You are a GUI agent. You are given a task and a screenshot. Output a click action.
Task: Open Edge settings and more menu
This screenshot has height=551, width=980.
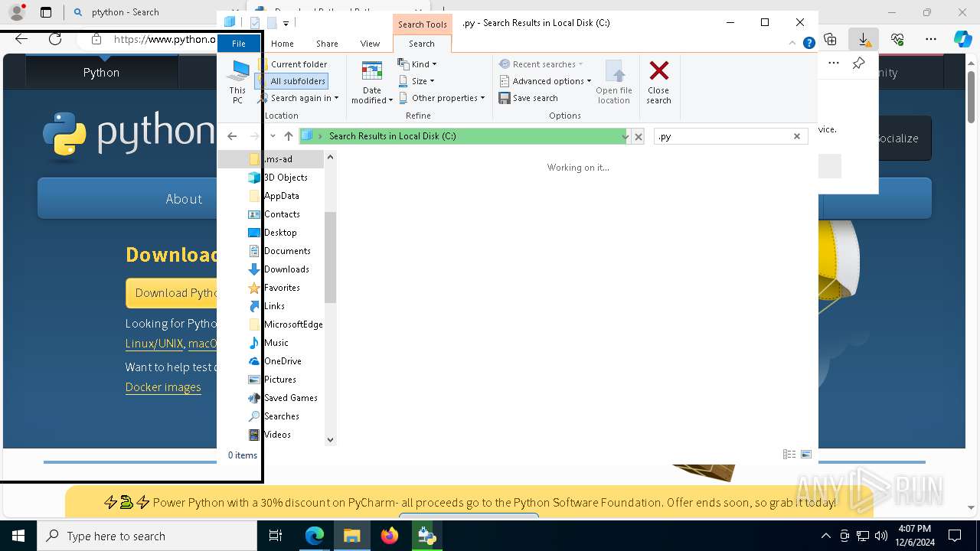point(931,39)
